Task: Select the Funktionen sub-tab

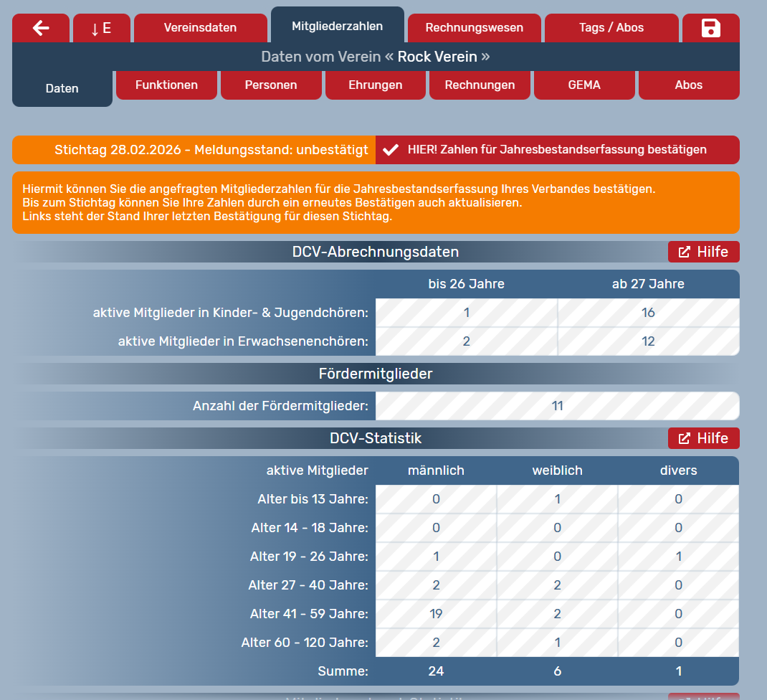Action: click(x=166, y=85)
